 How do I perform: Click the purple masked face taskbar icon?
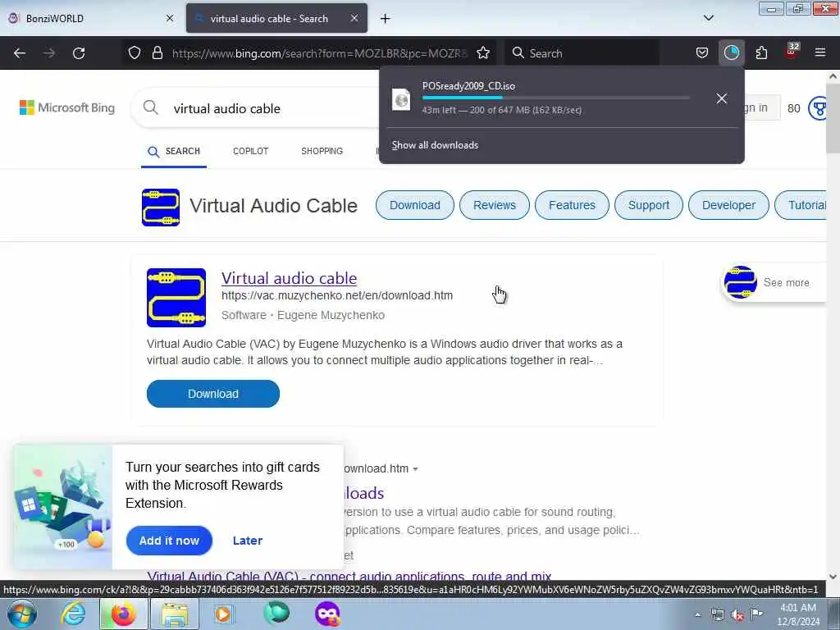(327, 614)
